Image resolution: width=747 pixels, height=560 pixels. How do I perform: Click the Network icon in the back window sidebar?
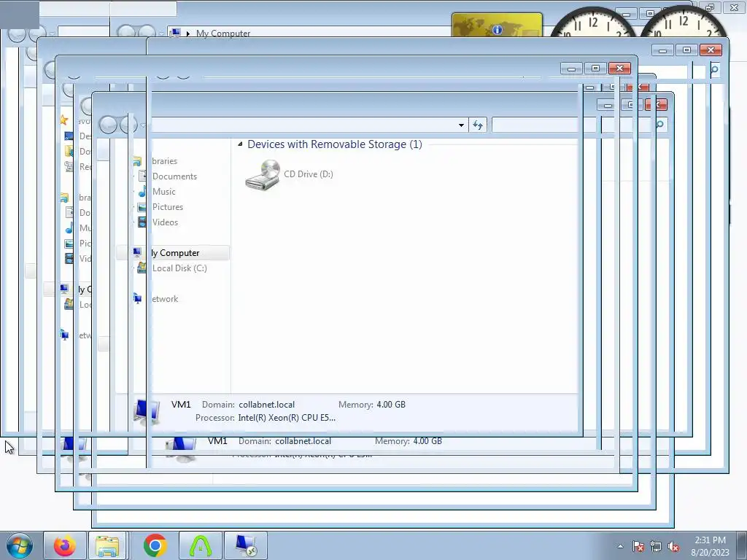pos(64,335)
